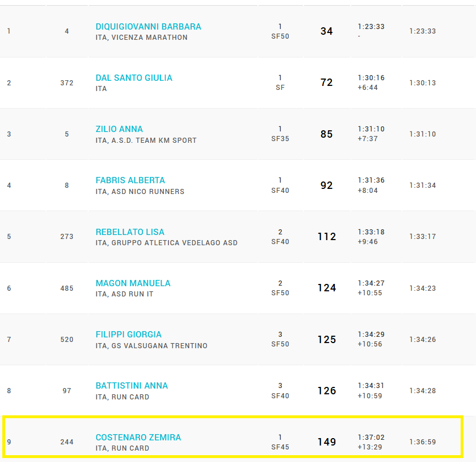Click GRUPPO ATLETICA VEDELAGO ASD text

pyautogui.click(x=174, y=243)
